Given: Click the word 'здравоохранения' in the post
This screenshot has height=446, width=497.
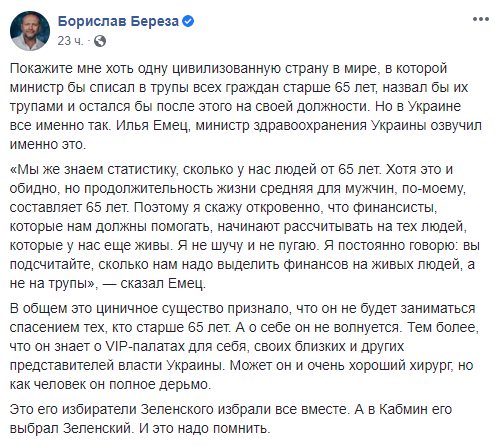Looking at the screenshot, I should [310, 126].
